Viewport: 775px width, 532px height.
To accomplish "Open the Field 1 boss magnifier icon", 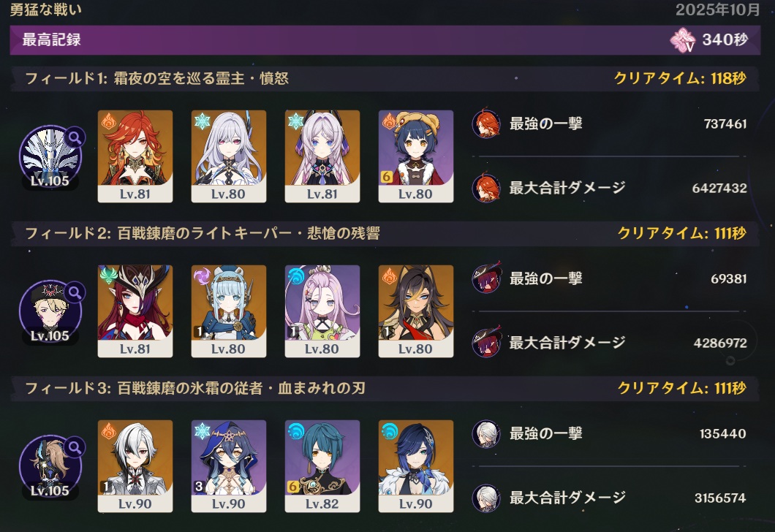I will click(x=75, y=138).
